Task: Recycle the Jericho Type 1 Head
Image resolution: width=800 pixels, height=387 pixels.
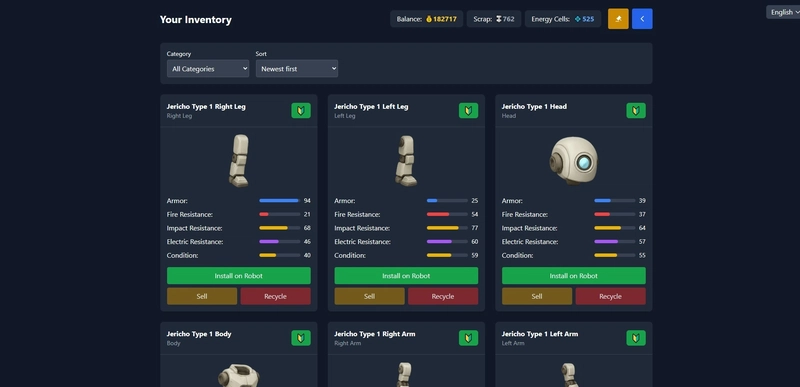Action: coord(610,296)
